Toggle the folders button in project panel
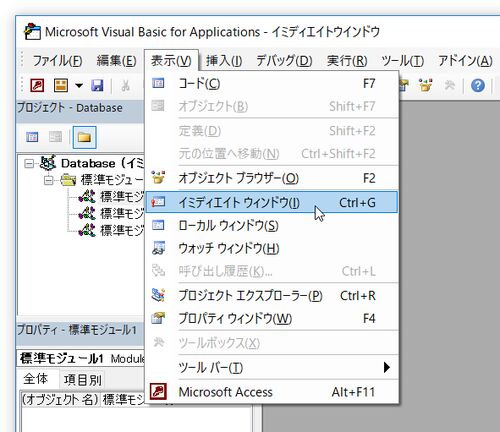 (84, 137)
